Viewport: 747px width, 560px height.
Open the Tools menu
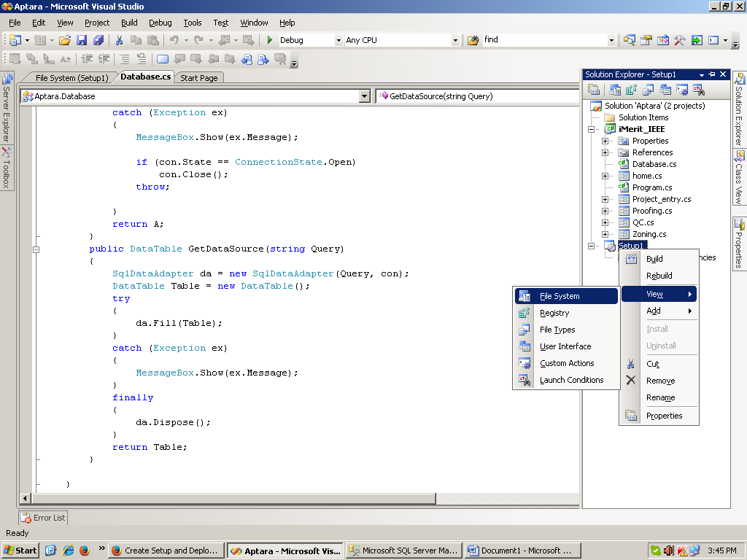coord(193,23)
